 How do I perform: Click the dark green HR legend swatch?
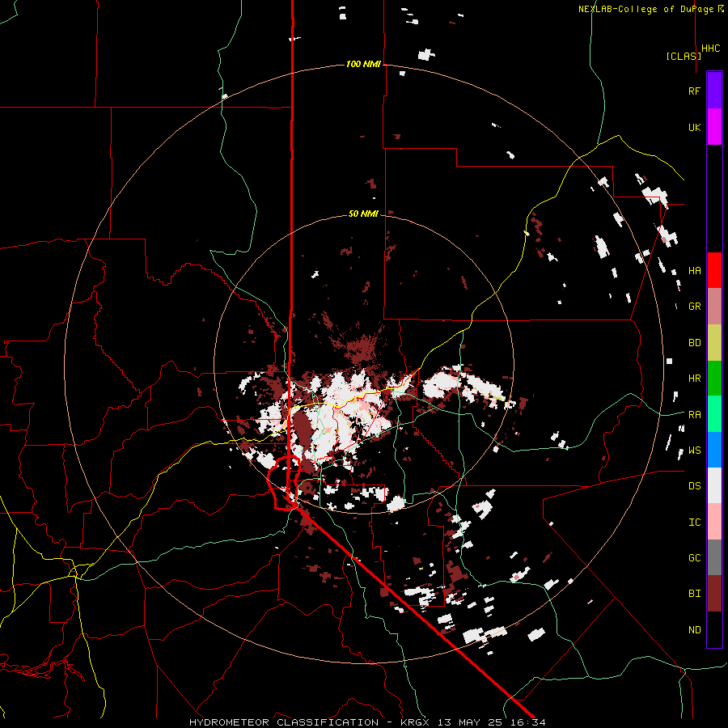[714, 378]
